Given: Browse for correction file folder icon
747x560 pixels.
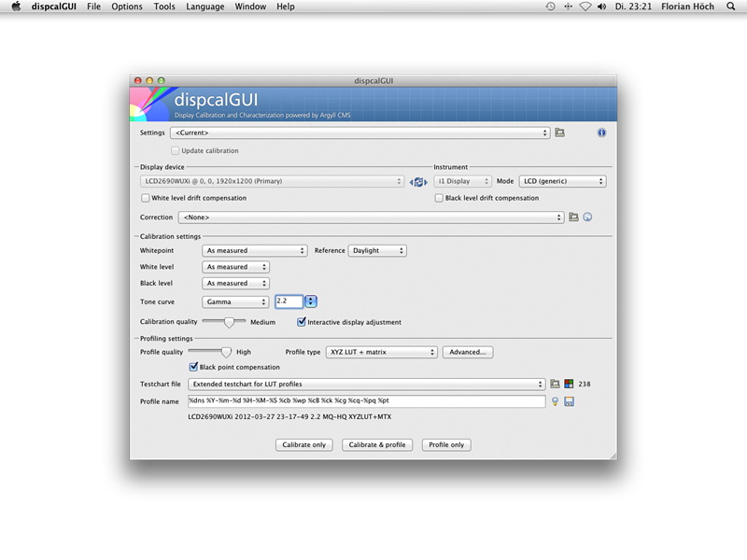Looking at the screenshot, I should click(573, 217).
